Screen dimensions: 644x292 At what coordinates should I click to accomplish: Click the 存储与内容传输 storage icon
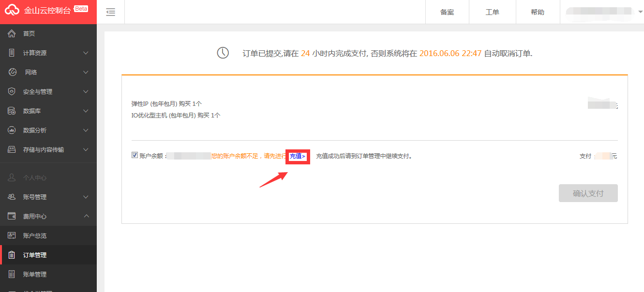(12, 150)
